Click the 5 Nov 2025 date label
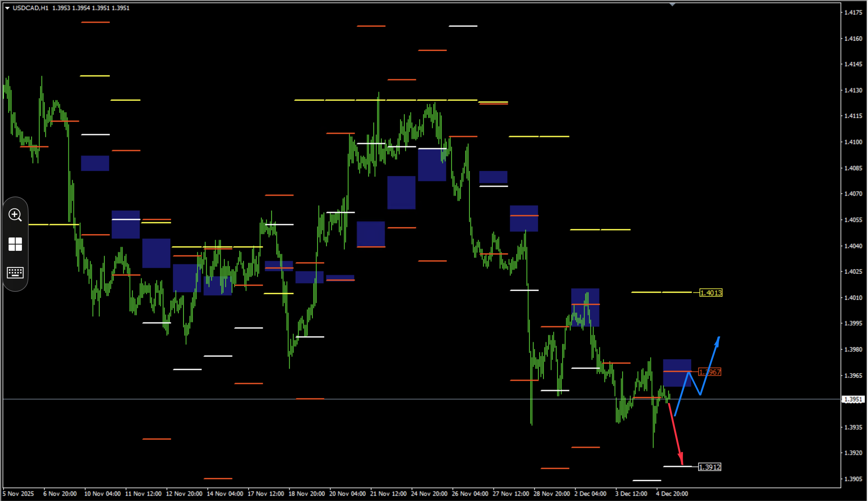The image size is (868, 501). click(x=18, y=493)
